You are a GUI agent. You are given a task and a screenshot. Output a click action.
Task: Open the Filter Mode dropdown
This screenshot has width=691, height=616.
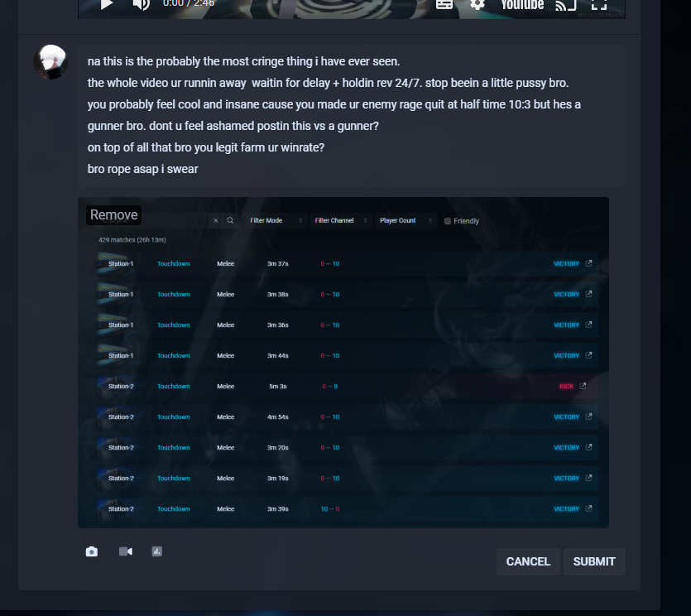click(276, 220)
